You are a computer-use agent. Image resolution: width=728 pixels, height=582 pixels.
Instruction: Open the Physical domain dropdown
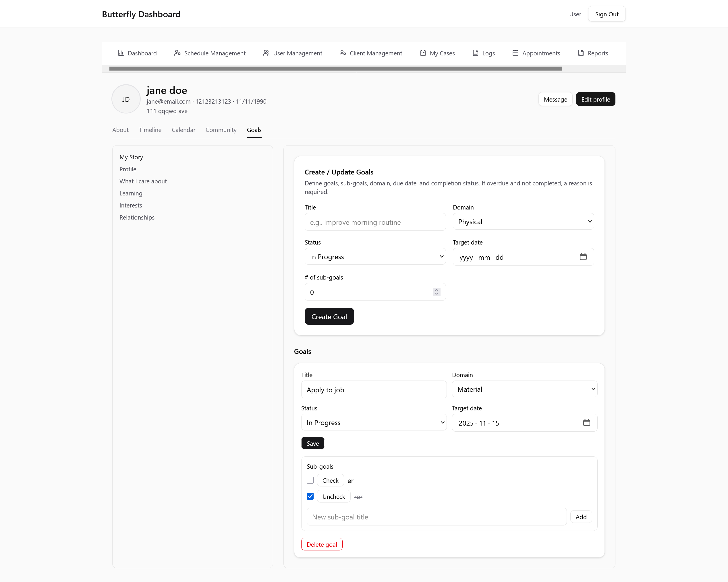tap(523, 222)
